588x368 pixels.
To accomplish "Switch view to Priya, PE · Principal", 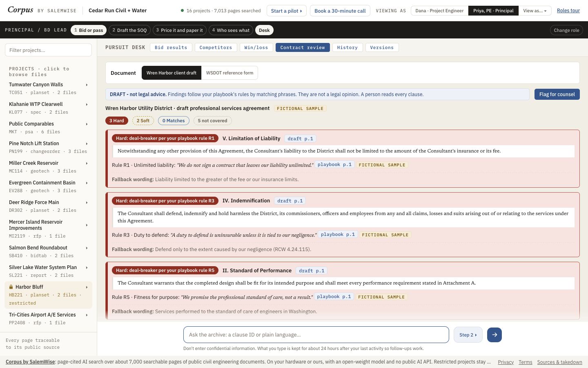I will click(493, 11).
